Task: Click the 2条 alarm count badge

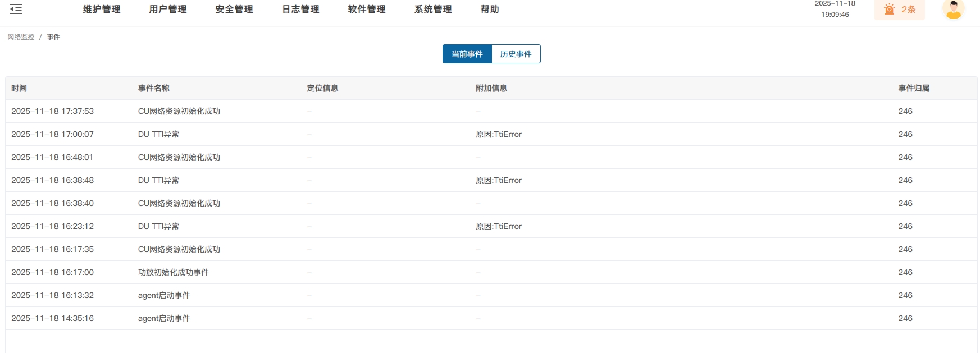Action: (908, 10)
